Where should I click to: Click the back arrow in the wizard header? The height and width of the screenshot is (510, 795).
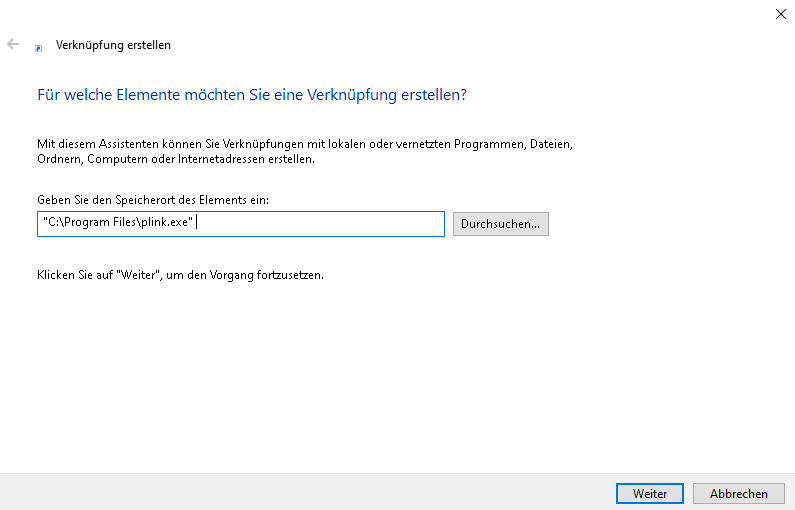click(13, 44)
